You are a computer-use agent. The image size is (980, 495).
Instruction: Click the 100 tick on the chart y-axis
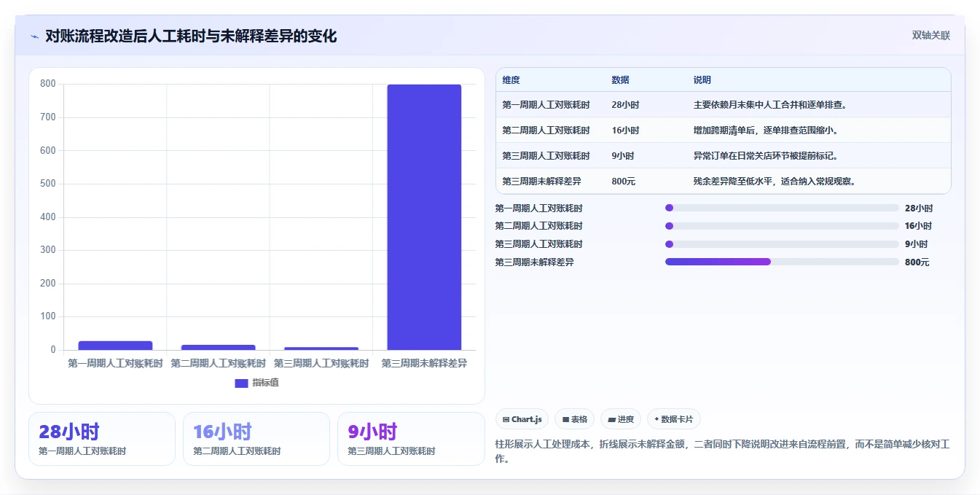point(47,316)
